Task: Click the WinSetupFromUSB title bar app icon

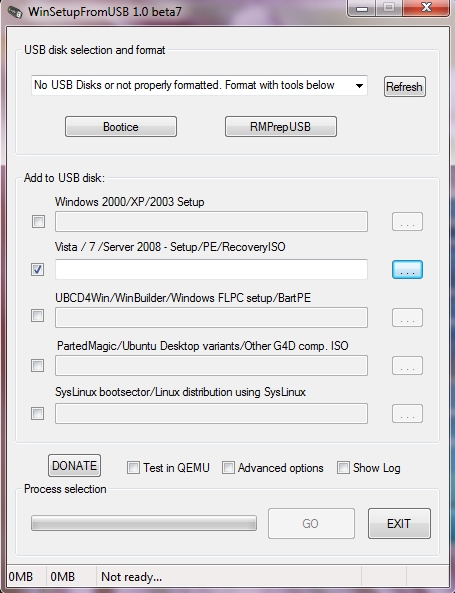Action: (14, 11)
